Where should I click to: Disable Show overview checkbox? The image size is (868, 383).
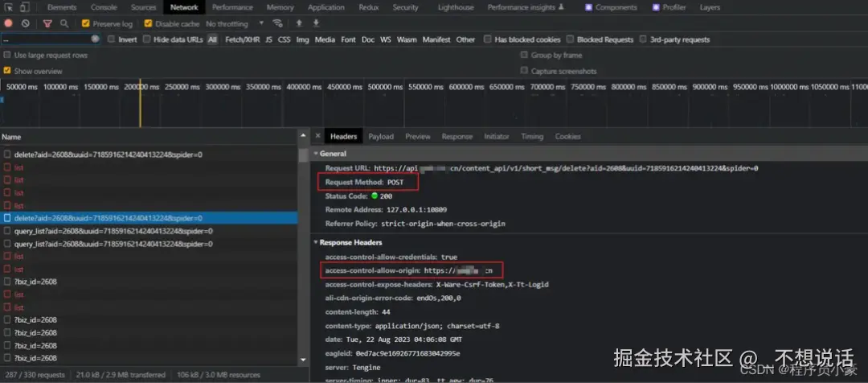coord(7,71)
